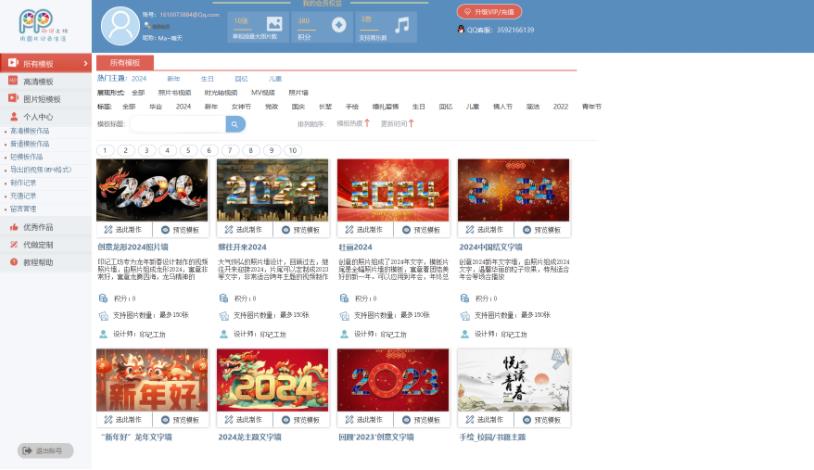
Task: Open 所有模板 in the left sidebar
Action: 46,63
